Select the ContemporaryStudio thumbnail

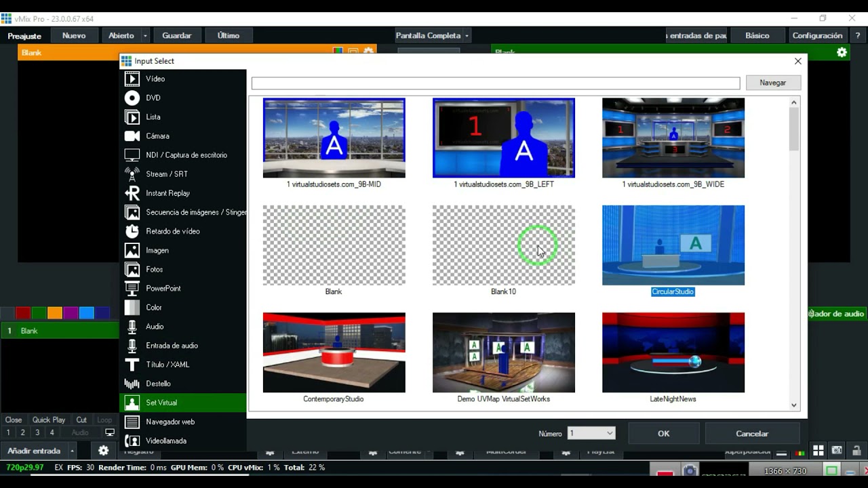(334, 352)
